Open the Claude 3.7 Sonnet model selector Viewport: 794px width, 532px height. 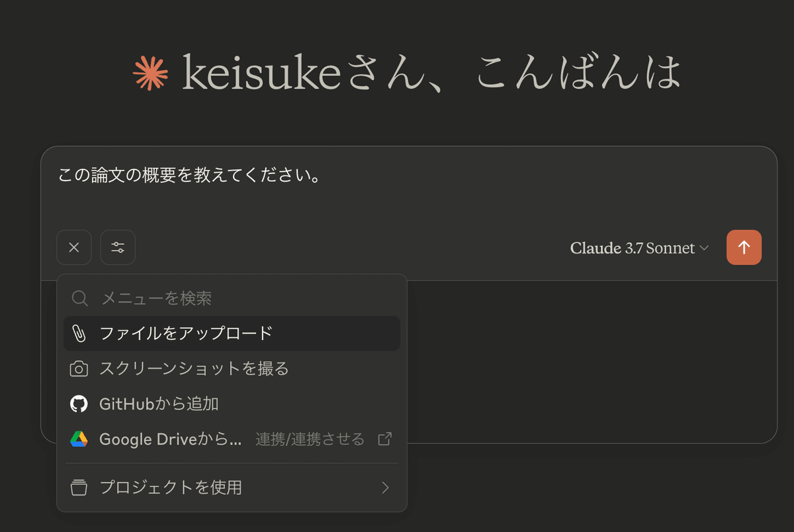[x=632, y=247]
